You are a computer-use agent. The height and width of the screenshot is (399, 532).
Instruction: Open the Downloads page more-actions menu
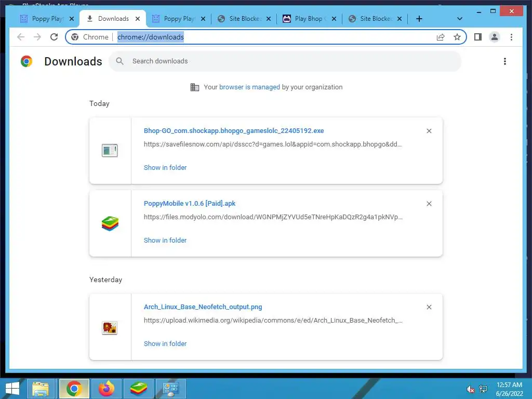tap(505, 61)
